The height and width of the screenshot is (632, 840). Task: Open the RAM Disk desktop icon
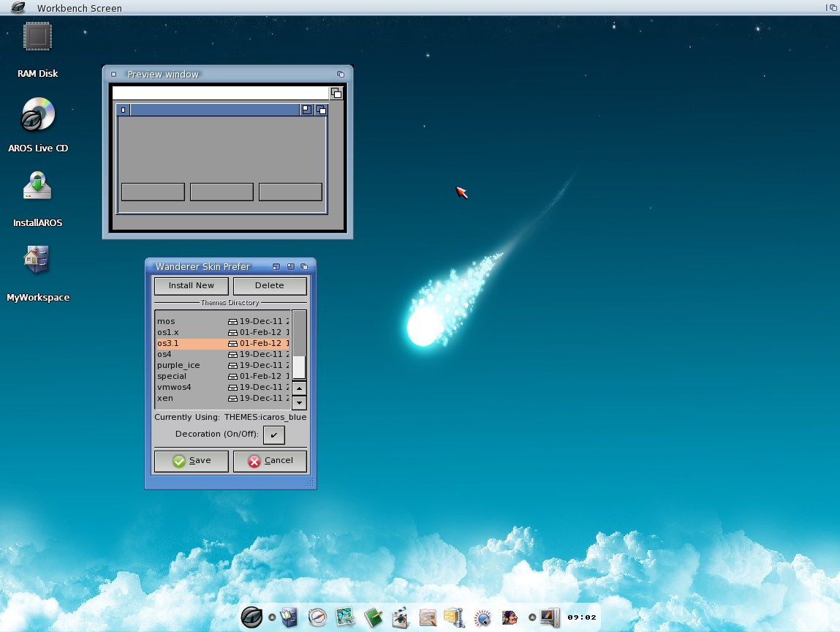pyautogui.click(x=37, y=37)
